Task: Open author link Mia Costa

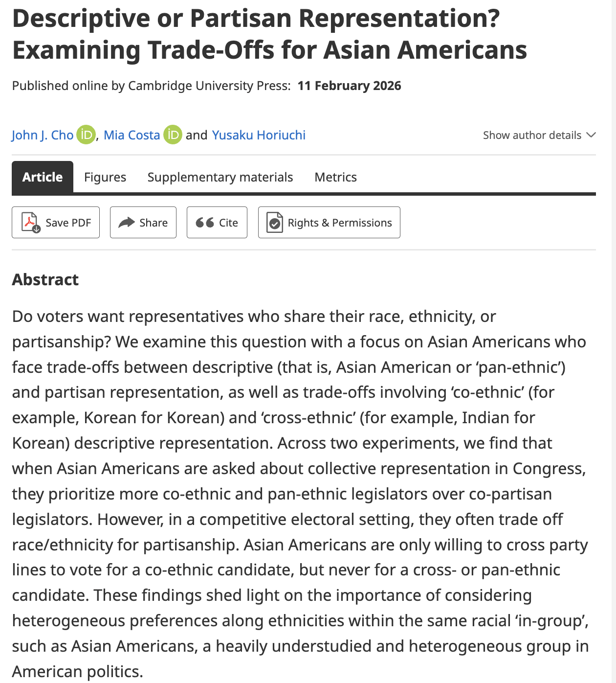Action: click(x=132, y=135)
